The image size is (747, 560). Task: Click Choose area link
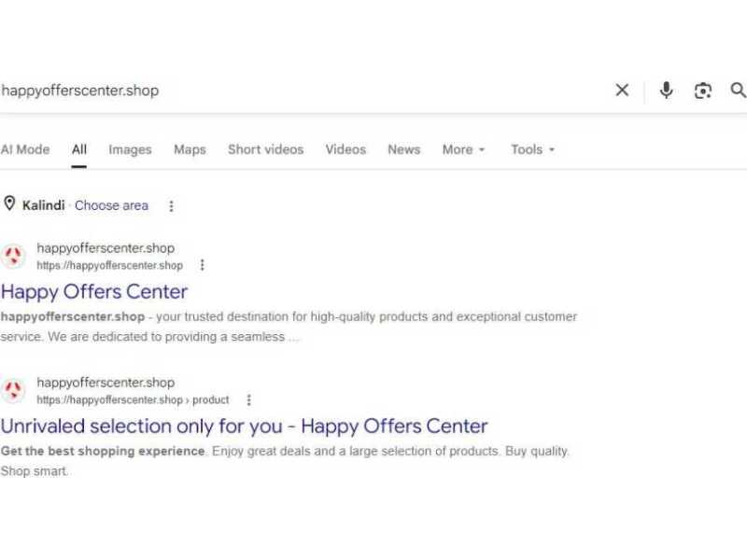tap(111, 205)
